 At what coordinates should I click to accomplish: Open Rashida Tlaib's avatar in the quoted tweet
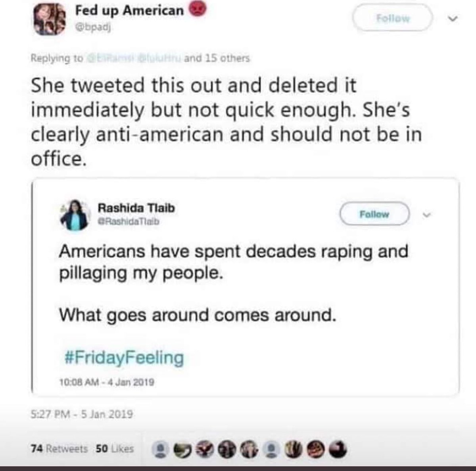(75, 215)
